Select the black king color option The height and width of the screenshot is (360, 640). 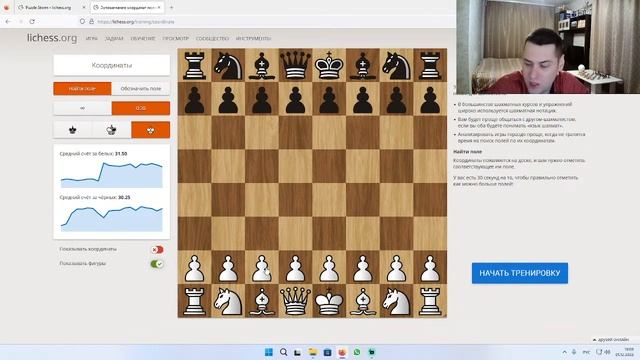[73, 130]
